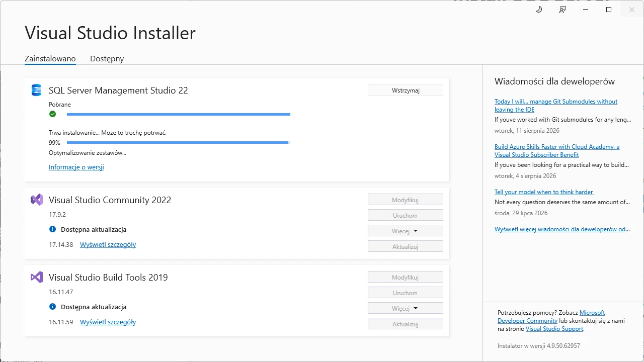Click the Pobrane label above the download bar

click(x=60, y=104)
